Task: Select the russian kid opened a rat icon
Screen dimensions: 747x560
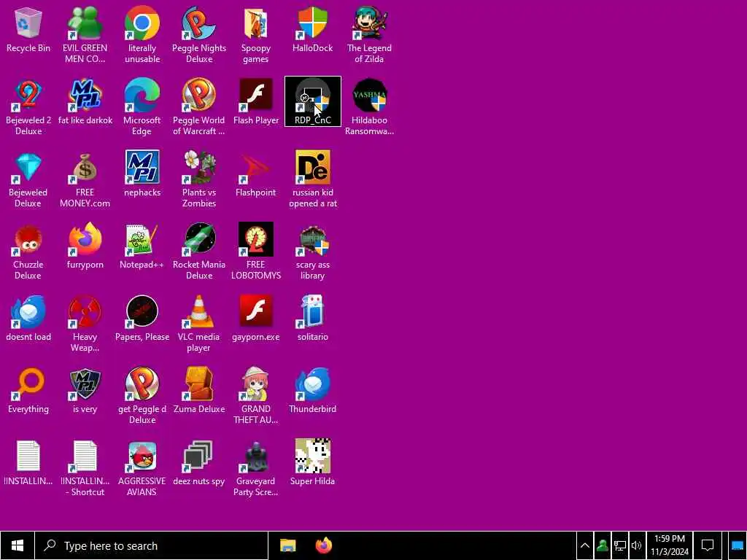Action: [312, 179]
